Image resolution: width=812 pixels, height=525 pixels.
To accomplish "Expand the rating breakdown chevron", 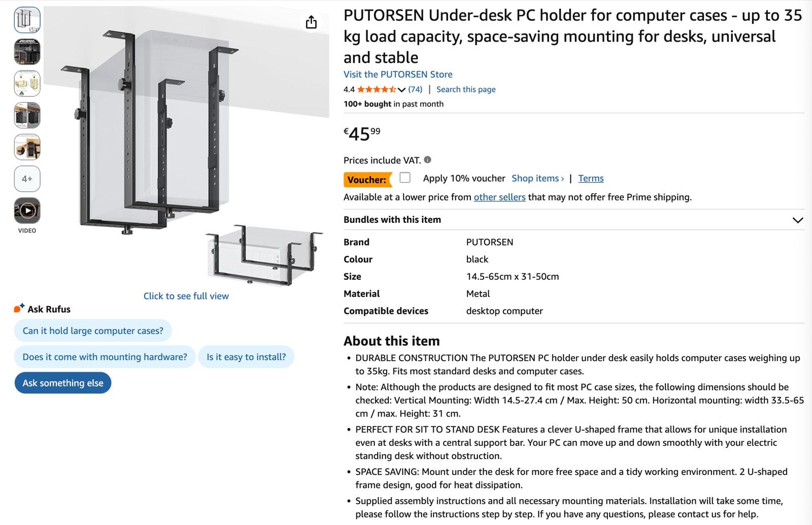I will tap(401, 90).
